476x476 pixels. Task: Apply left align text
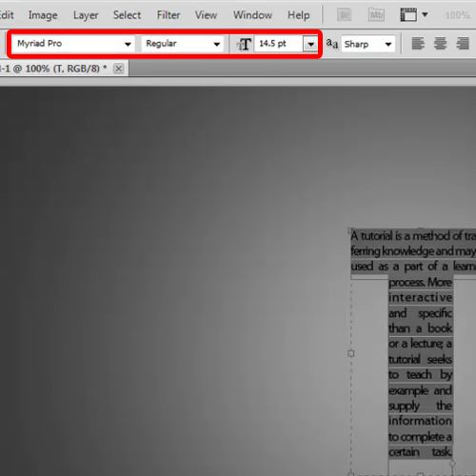click(418, 44)
